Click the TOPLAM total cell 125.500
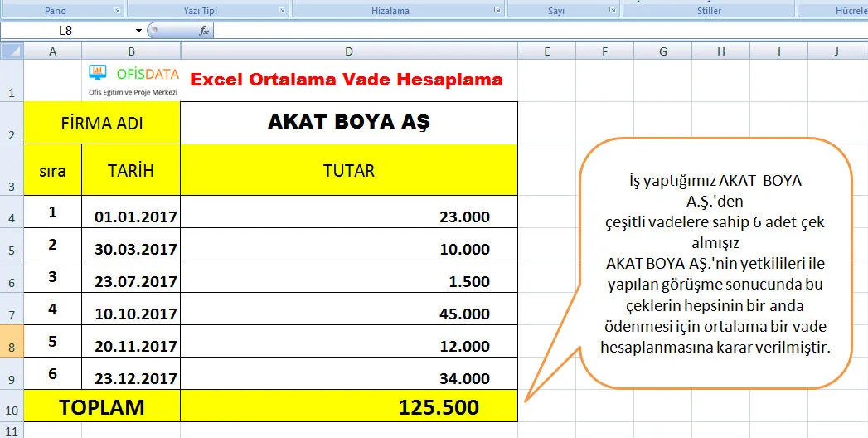 click(x=348, y=406)
